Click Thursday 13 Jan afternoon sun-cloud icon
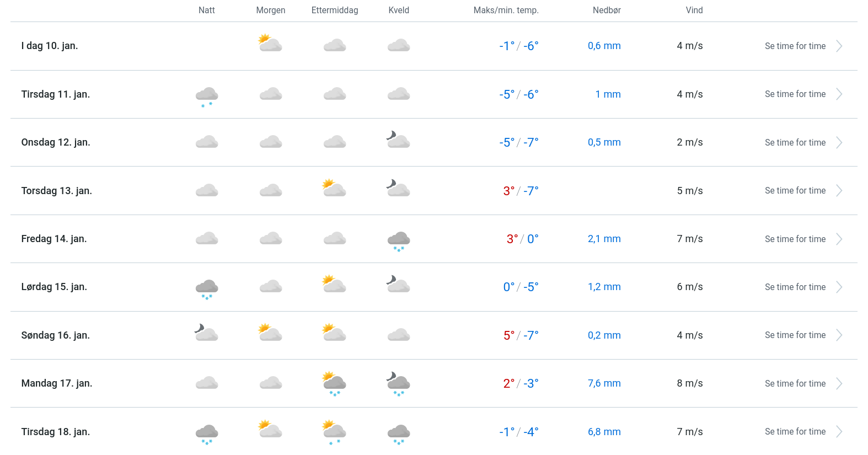The width and height of the screenshot is (868, 455). pos(334,188)
